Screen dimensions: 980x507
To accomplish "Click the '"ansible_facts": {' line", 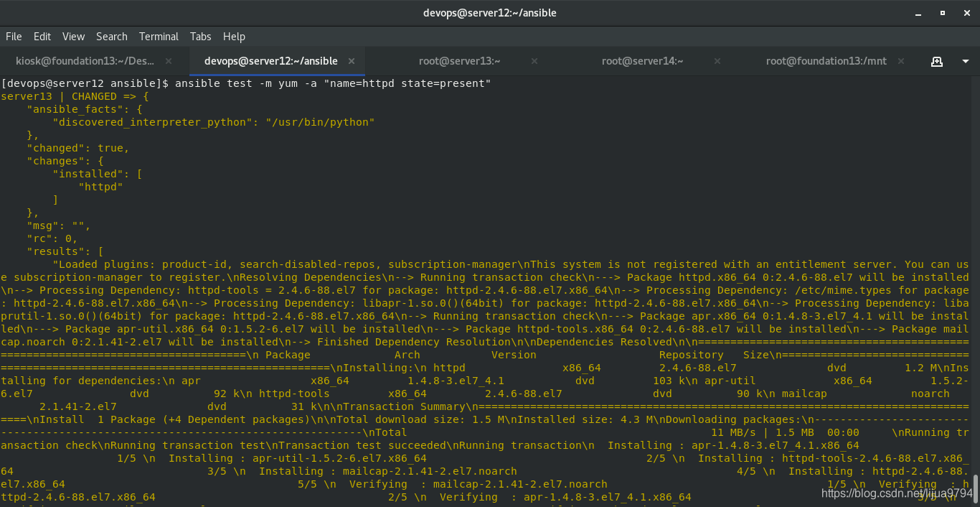I will (x=85, y=109).
